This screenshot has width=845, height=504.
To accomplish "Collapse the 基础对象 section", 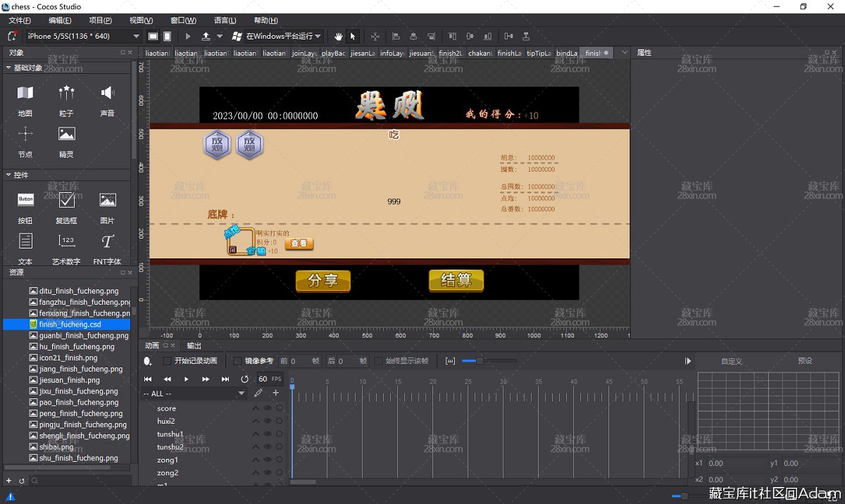I will coord(8,68).
